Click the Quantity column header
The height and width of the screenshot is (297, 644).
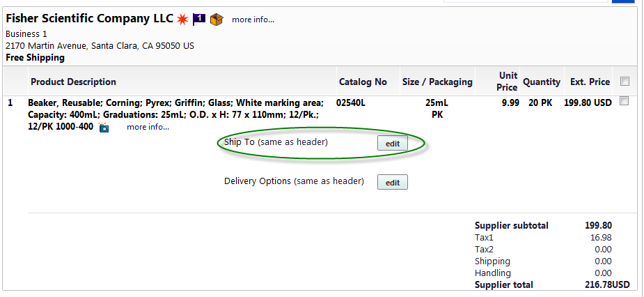point(542,82)
